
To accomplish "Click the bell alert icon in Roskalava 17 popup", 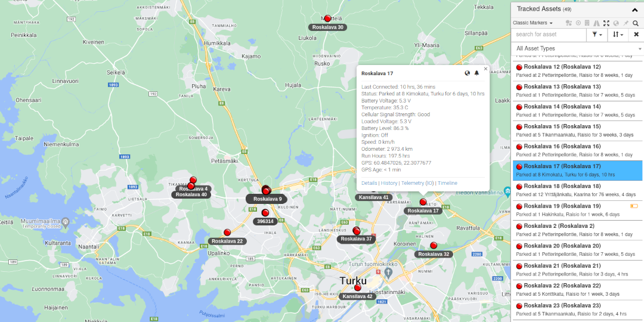I will [476, 73].
